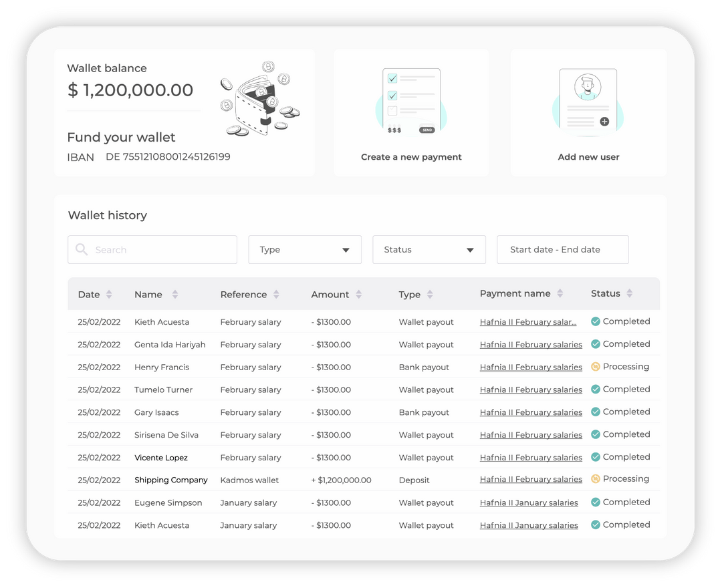Click the Fund your wallet heading
722x588 pixels.
click(x=121, y=137)
